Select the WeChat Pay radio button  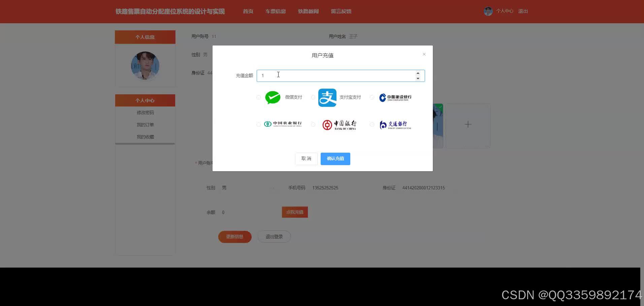258,97
